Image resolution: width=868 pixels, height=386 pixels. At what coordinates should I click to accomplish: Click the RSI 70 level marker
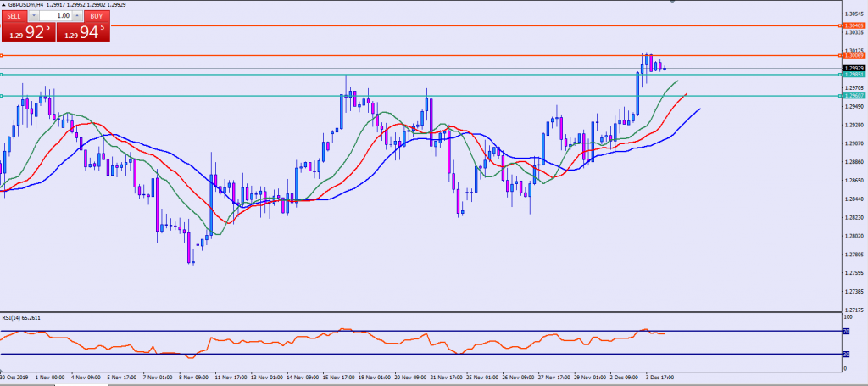pos(845,331)
